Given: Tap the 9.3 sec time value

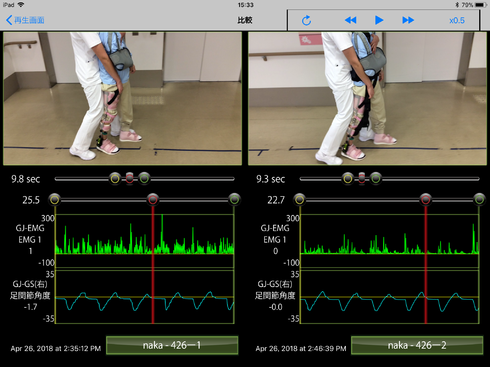Looking at the screenshot, I should coord(271,179).
